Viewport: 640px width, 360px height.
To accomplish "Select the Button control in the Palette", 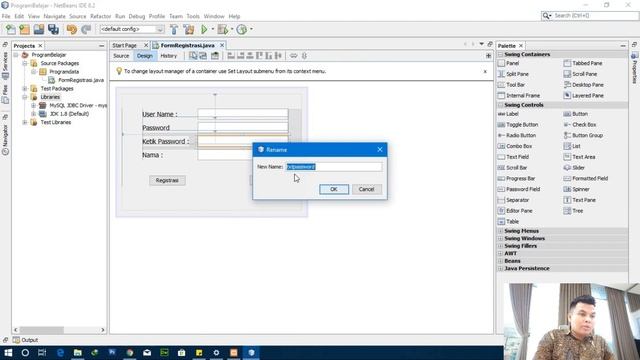I will (576, 114).
